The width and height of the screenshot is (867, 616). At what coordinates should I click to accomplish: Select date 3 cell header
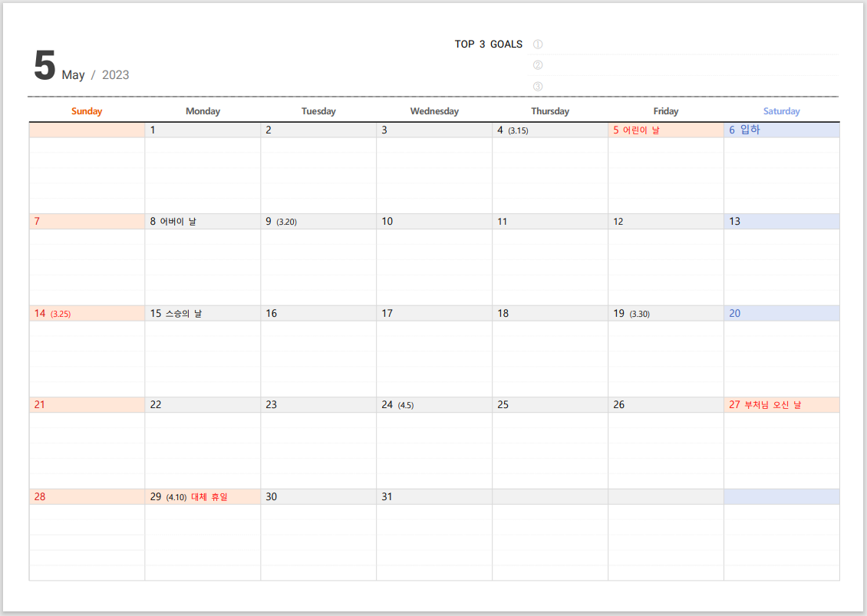[x=434, y=130]
